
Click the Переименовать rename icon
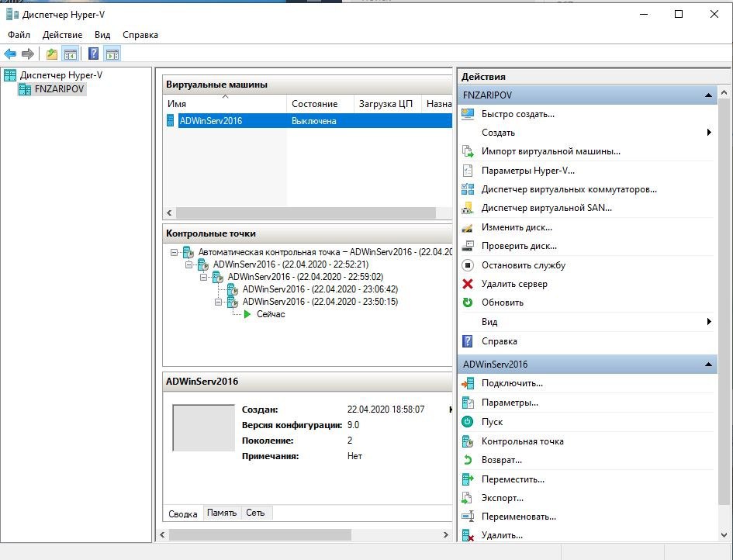[x=468, y=517]
